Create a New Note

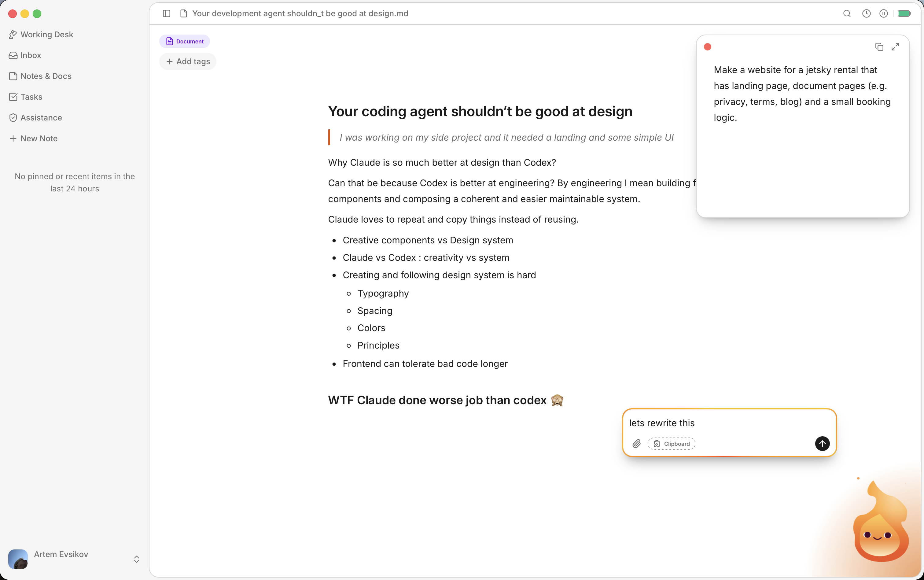point(33,138)
